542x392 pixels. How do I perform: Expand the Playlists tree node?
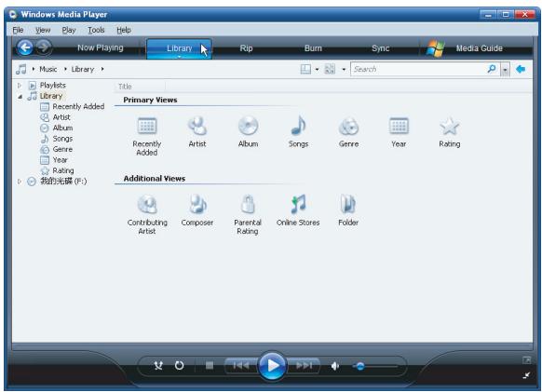[20, 85]
